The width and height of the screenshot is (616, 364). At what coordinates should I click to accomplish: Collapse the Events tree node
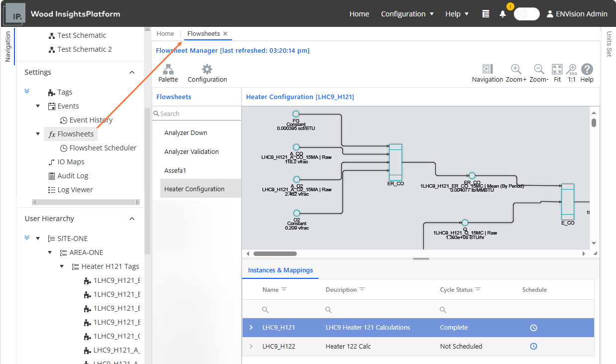[x=38, y=106]
